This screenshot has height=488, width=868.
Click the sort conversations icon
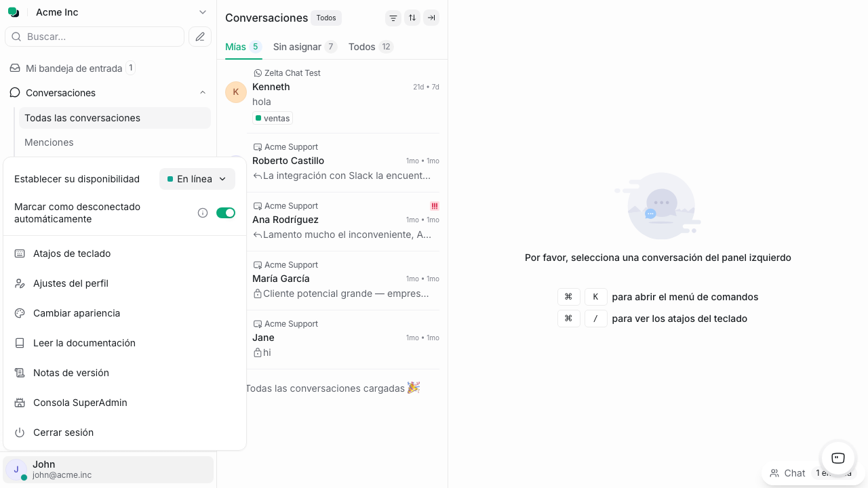tap(412, 18)
